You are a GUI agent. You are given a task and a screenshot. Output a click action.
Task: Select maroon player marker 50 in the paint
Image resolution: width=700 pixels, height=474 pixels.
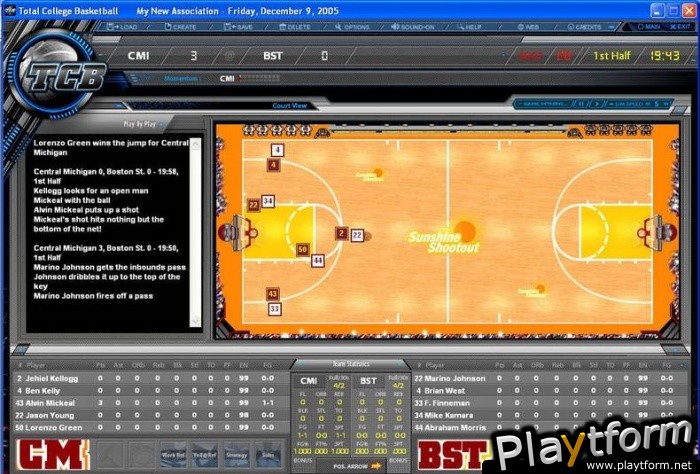coord(303,249)
